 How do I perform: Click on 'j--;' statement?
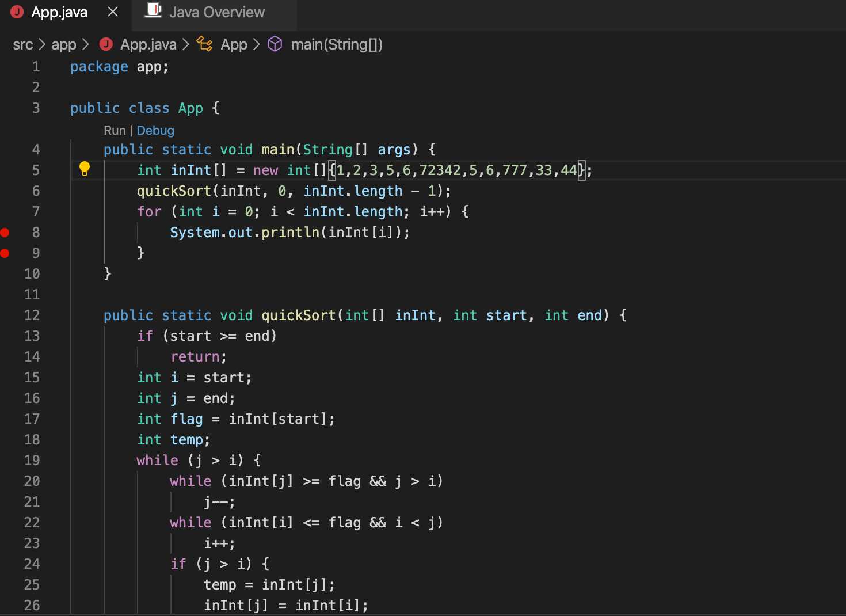[219, 502]
